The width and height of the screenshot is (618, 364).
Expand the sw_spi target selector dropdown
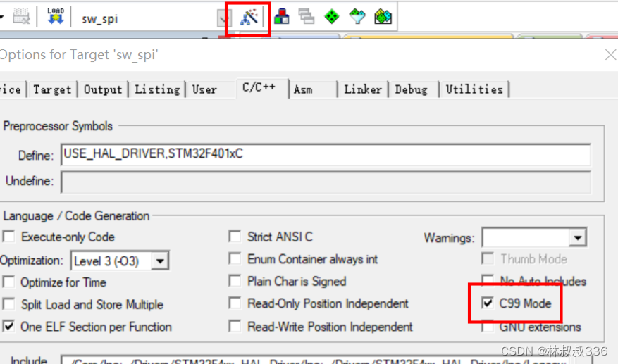[x=223, y=18]
